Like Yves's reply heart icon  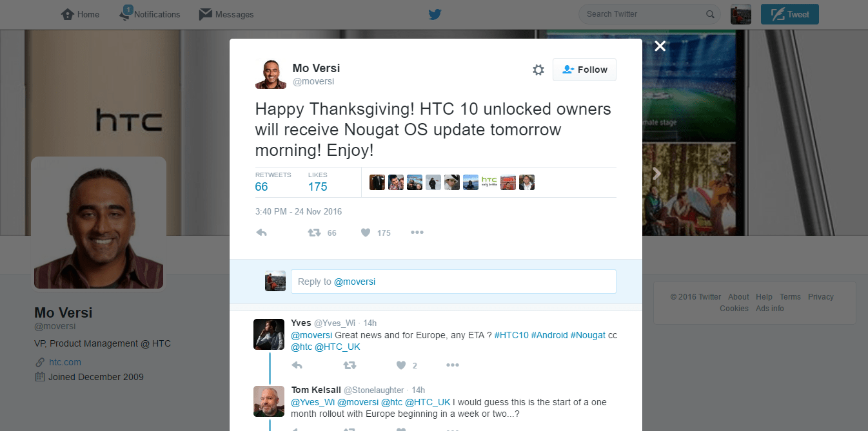401,365
